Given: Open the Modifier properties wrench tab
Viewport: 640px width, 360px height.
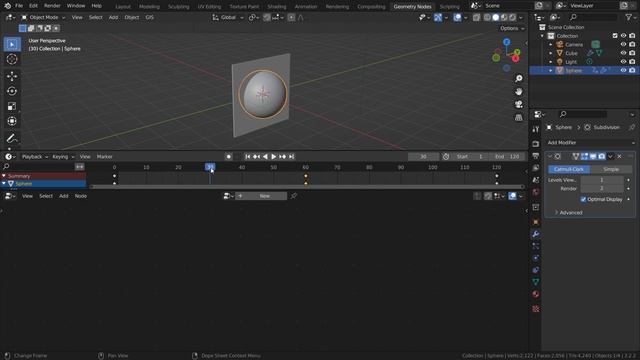Looking at the screenshot, I should tap(536, 234).
